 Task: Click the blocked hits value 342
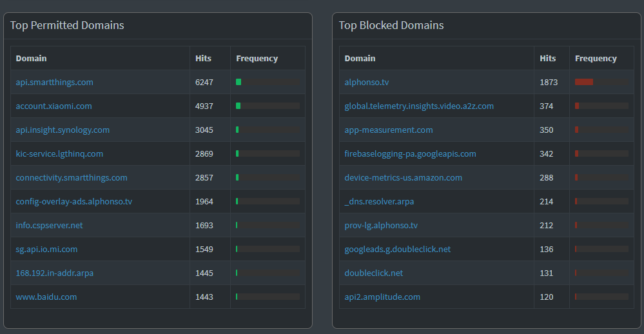click(x=546, y=153)
